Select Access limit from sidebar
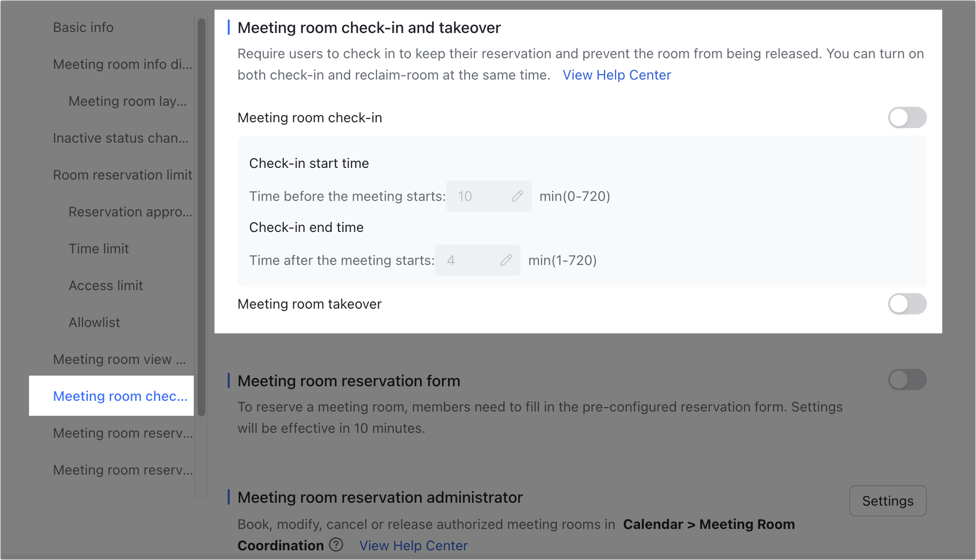 [x=105, y=285]
